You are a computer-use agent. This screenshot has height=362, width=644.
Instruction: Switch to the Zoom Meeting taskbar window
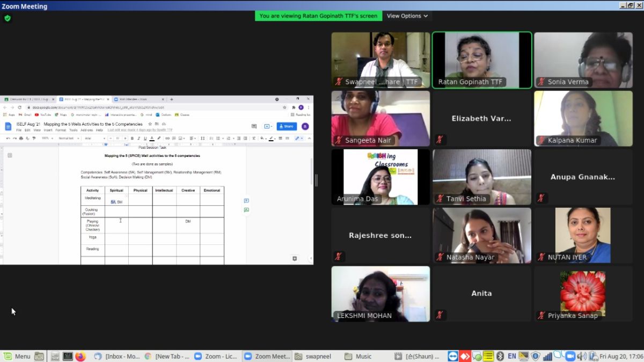(x=267, y=356)
